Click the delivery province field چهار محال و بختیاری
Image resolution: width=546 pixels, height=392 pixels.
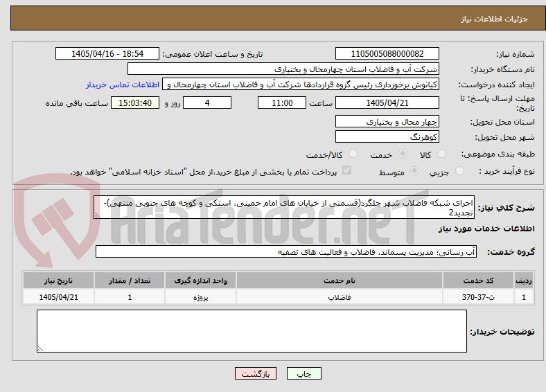(x=387, y=121)
